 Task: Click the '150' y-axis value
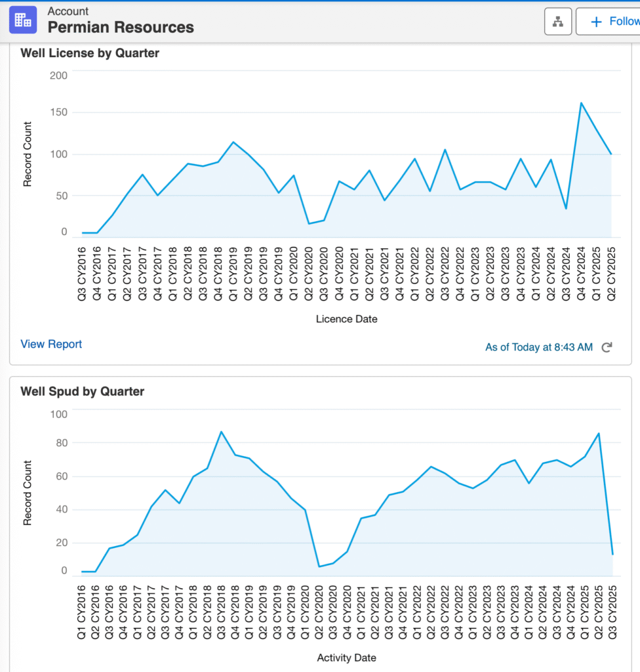(58, 112)
